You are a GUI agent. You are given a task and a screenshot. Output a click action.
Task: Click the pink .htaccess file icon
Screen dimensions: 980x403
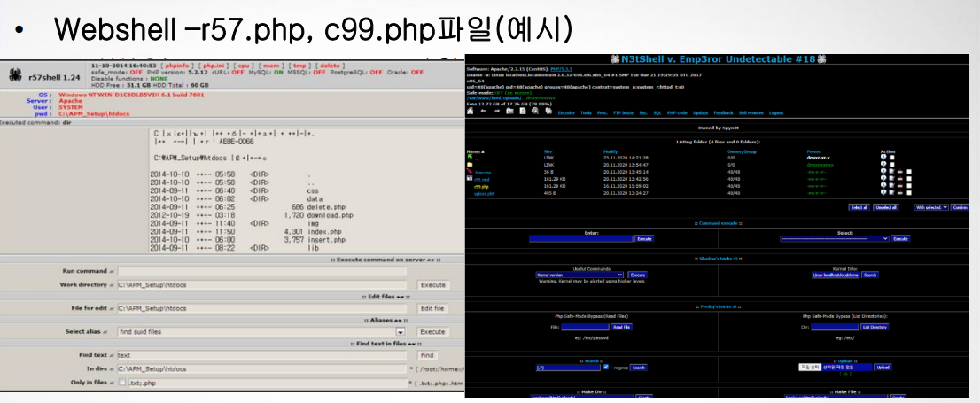click(470, 171)
